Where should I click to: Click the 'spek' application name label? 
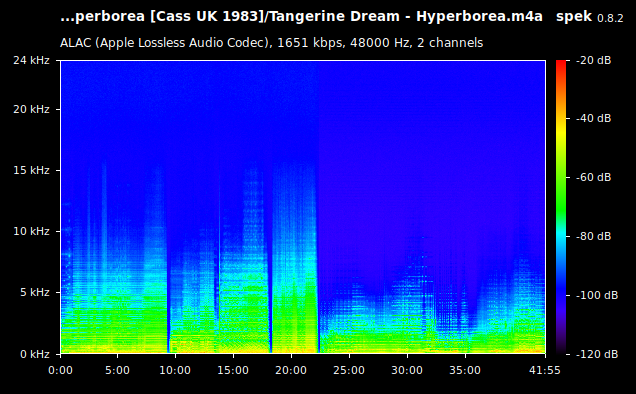point(574,17)
